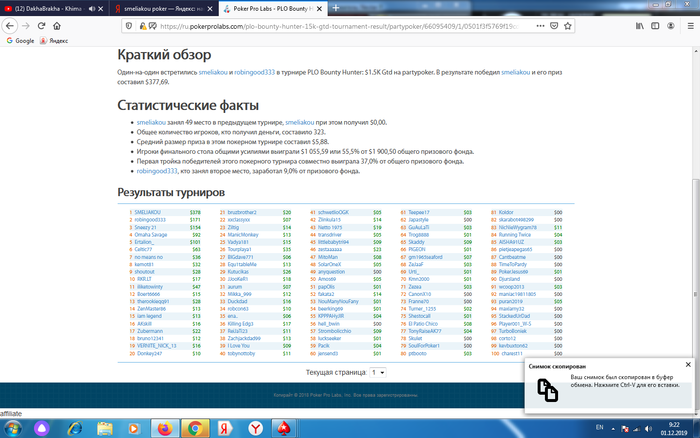Open SMELIAKOU in first place of results
This screenshot has width=700, height=438.
point(147,213)
